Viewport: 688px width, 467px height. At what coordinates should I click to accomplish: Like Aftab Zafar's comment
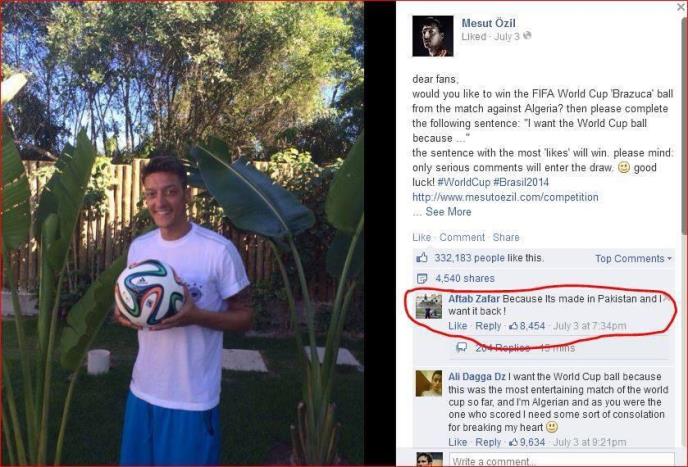(x=458, y=326)
